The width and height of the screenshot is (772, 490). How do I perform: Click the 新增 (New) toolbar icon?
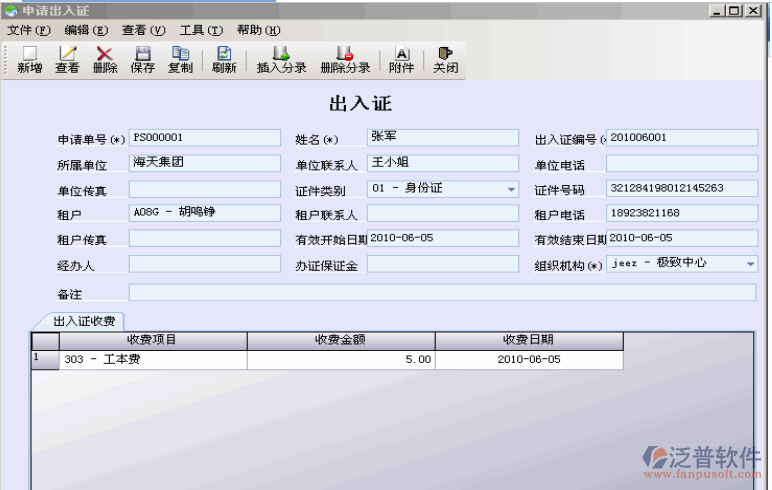29,59
